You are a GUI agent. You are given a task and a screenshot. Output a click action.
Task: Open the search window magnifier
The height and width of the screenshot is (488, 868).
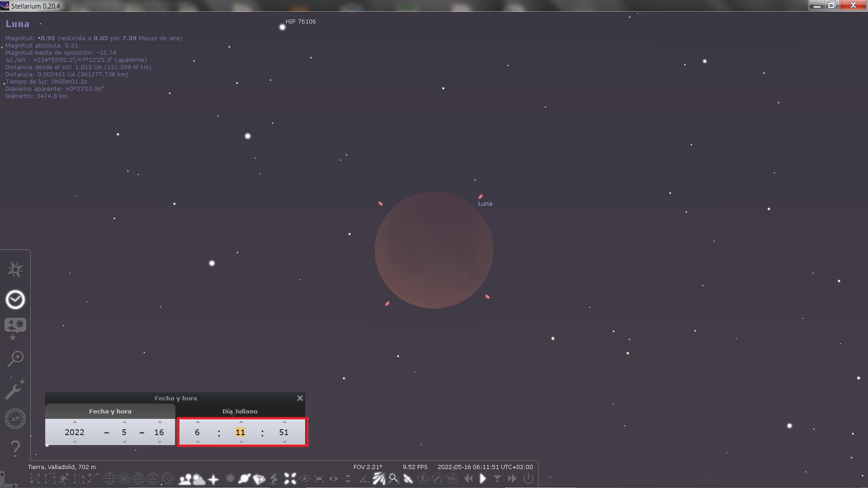click(15, 359)
